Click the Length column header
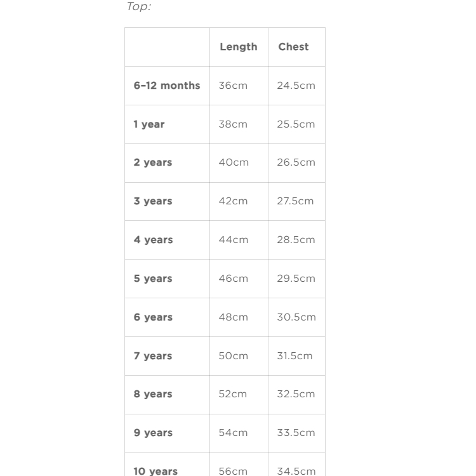 pyautogui.click(x=238, y=47)
